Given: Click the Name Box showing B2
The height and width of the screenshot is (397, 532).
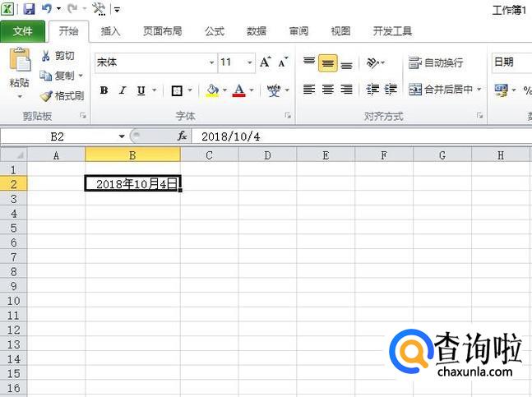Looking at the screenshot, I should click(58, 136).
